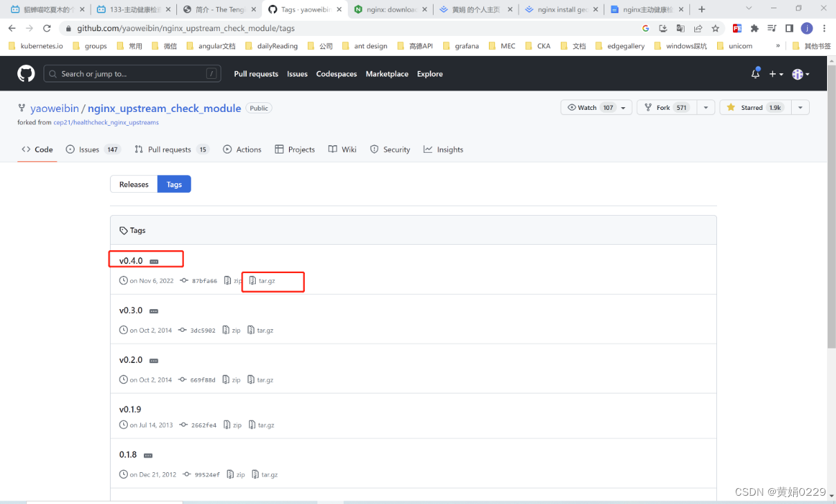Expand the Starred lists dropdown arrow
836x504 pixels.
pos(800,107)
